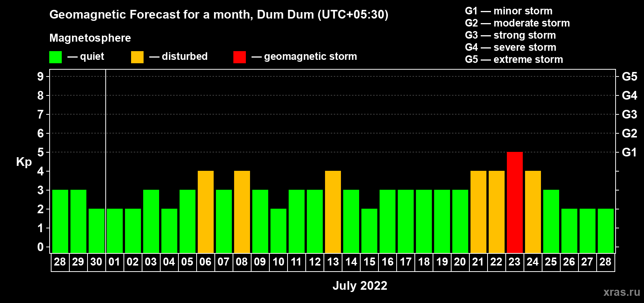This screenshot has height=303, width=644.
Task: Click the green quiet legend swatch
Action: point(55,57)
